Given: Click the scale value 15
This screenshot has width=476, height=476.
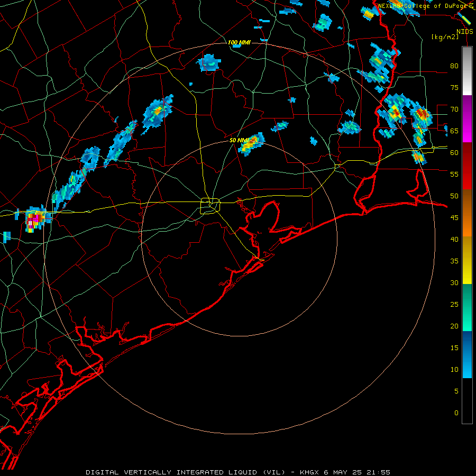Looking at the screenshot, I should [x=454, y=347].
